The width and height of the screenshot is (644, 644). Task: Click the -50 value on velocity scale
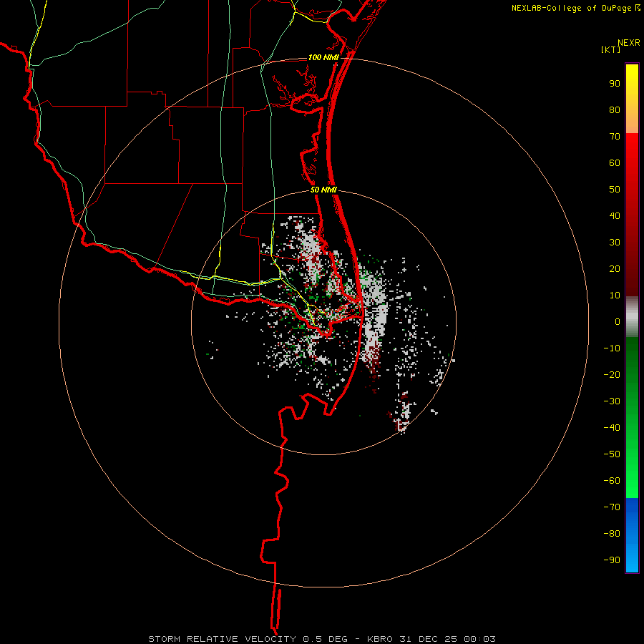click(612, 454)
